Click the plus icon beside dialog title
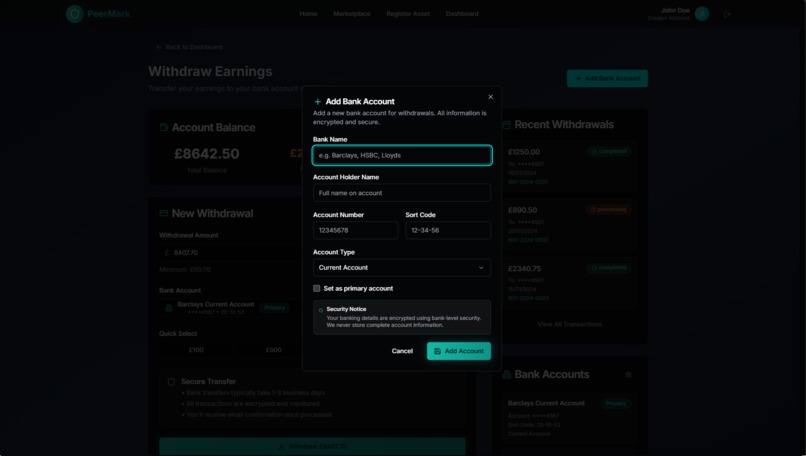 click(x=318, y=102)
